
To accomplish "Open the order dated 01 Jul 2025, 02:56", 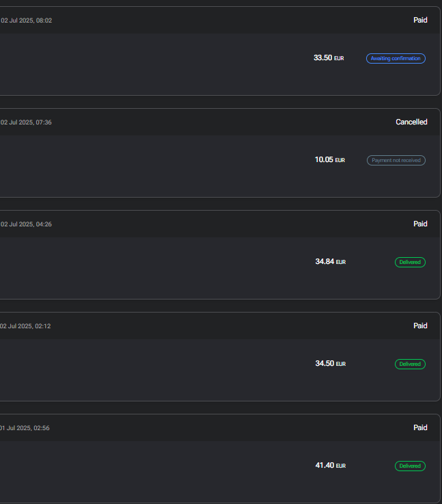I will pyautogui.click(x=25, y=428).
